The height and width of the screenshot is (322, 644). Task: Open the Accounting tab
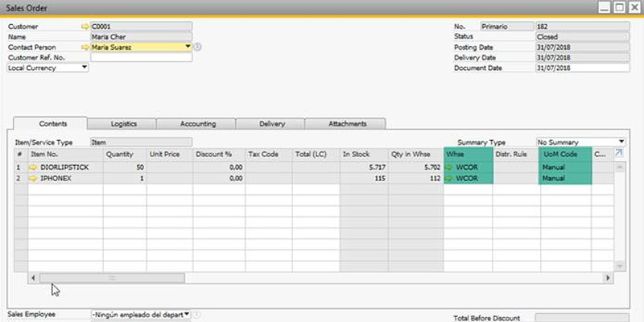click(x=197, y=124)
